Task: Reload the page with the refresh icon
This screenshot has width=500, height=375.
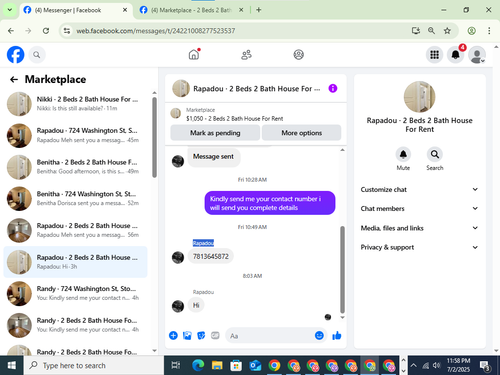Action: (46, 31)
